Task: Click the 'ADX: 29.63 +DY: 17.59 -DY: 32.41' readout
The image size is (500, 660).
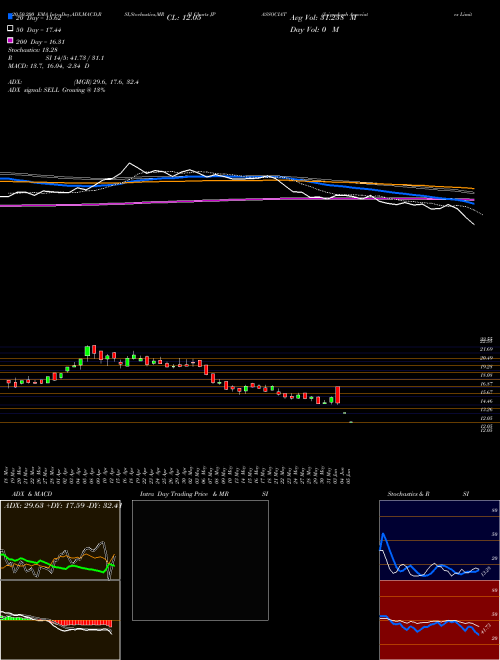Action: click(x=62, y=505)
